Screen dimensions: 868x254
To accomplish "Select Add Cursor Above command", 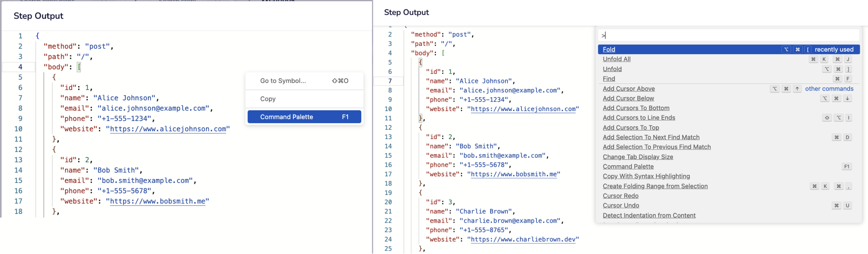I will click(629, 89).
